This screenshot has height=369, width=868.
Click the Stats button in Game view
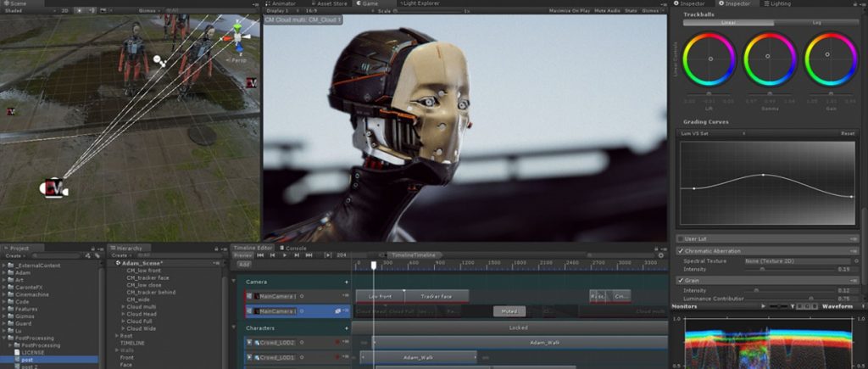(631, 10)
